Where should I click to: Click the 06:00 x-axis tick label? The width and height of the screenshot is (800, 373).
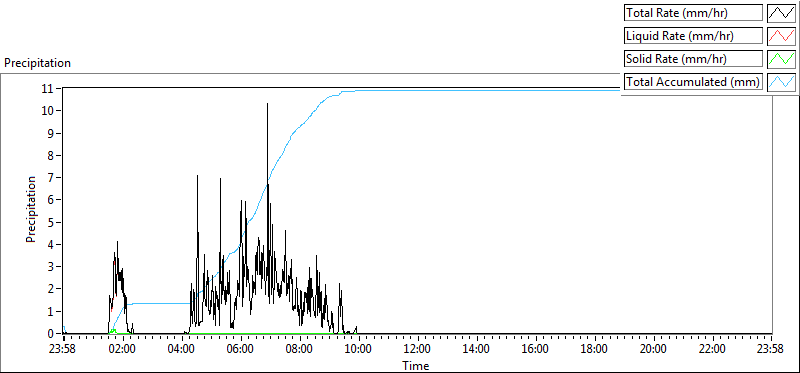(x=241, y=350)
